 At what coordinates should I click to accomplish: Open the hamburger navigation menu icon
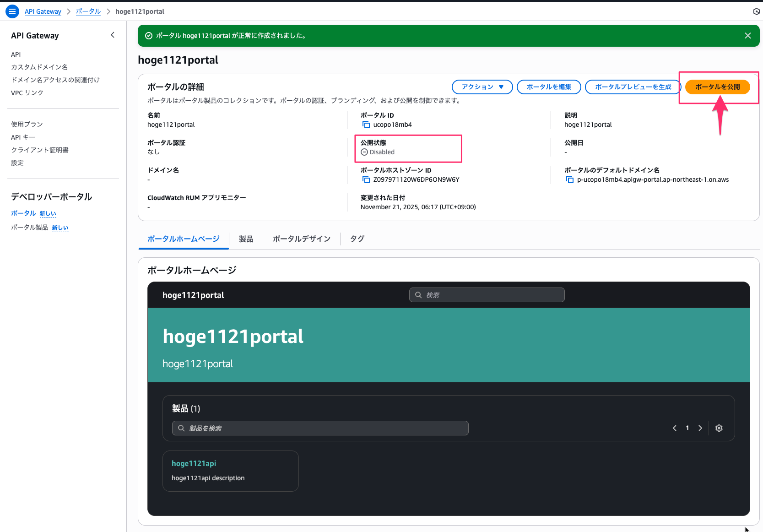pyautogui.click(x=12, y=11)
